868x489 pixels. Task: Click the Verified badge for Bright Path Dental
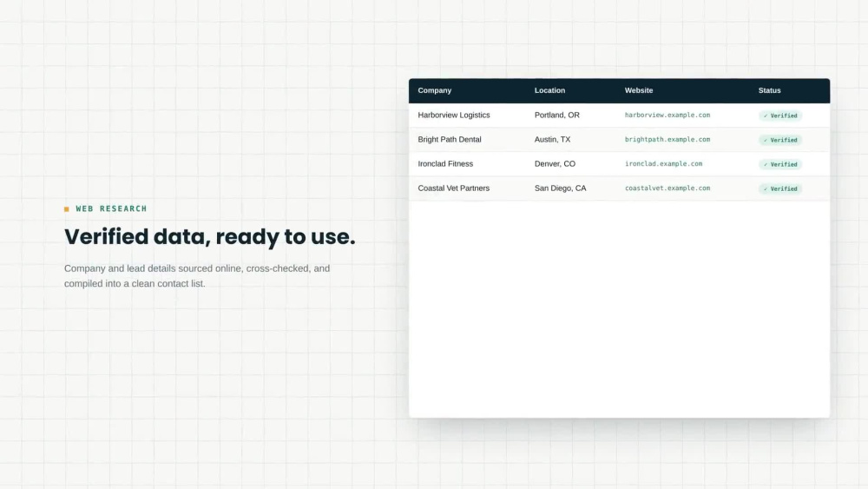[x=780, y=140]
